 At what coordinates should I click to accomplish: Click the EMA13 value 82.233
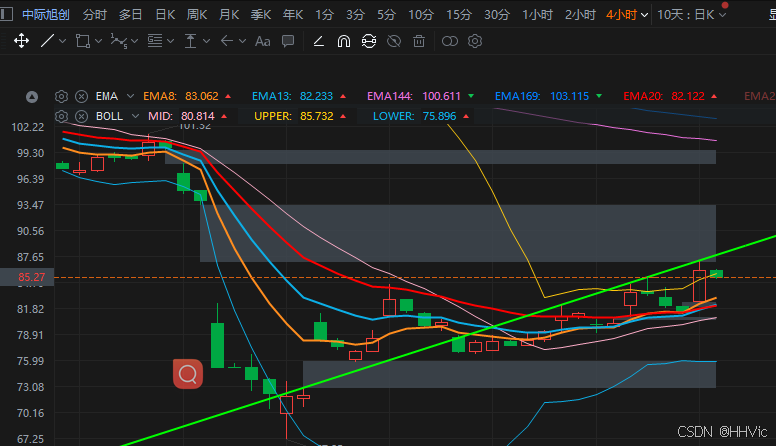(x=316, y=96)
